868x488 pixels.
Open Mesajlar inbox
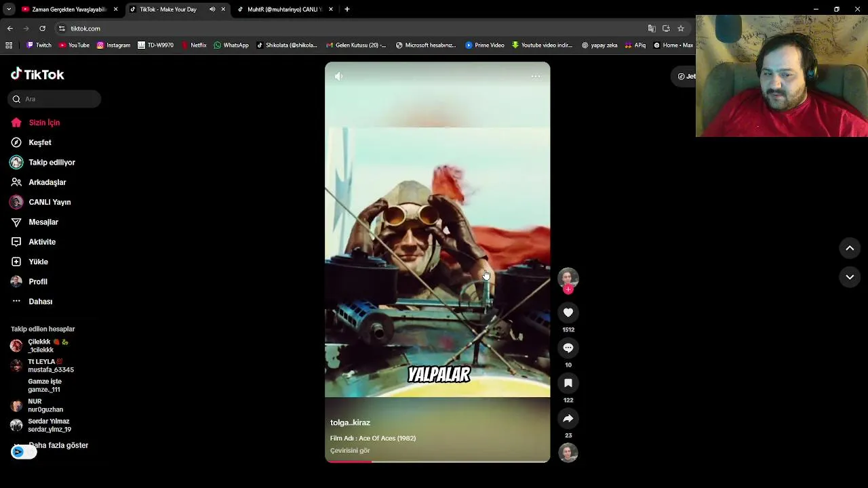(35, 222)
